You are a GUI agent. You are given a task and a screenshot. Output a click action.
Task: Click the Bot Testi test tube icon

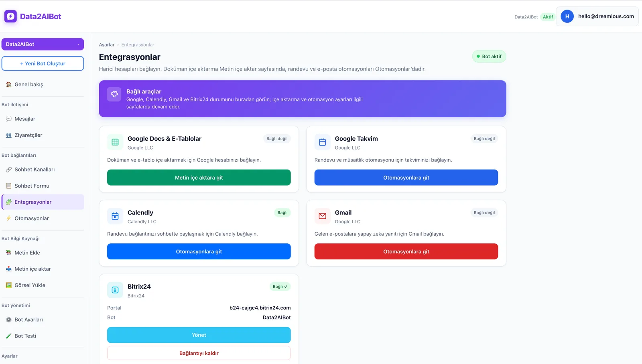click(x=9, y=336)
